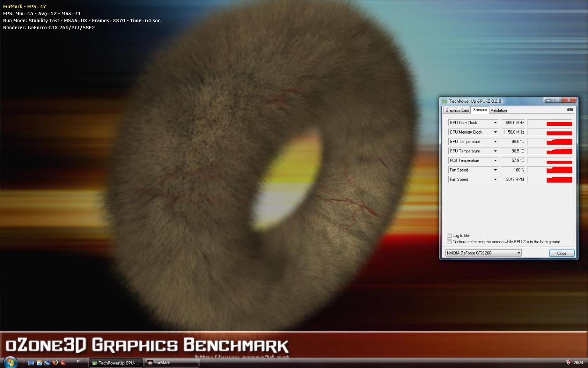Click the FurMark - FPS=47 overlay text
The image size is (588, 368).
[x=25, y=7]
